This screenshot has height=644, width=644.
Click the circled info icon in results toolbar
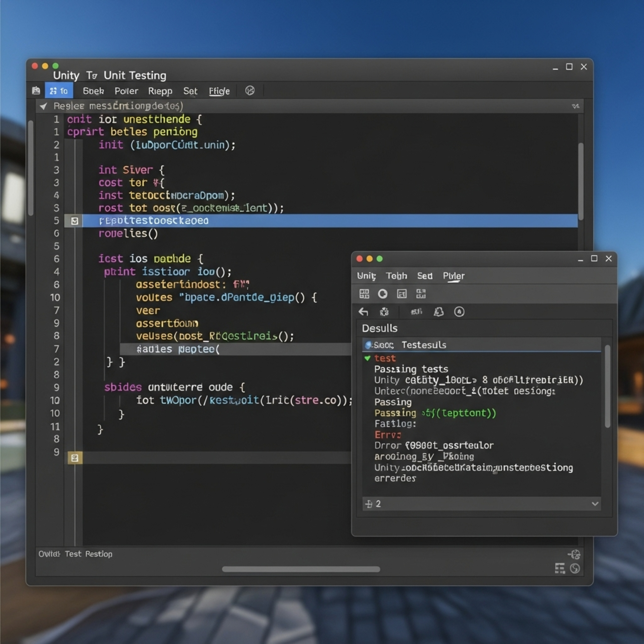(x=459, y=312)
